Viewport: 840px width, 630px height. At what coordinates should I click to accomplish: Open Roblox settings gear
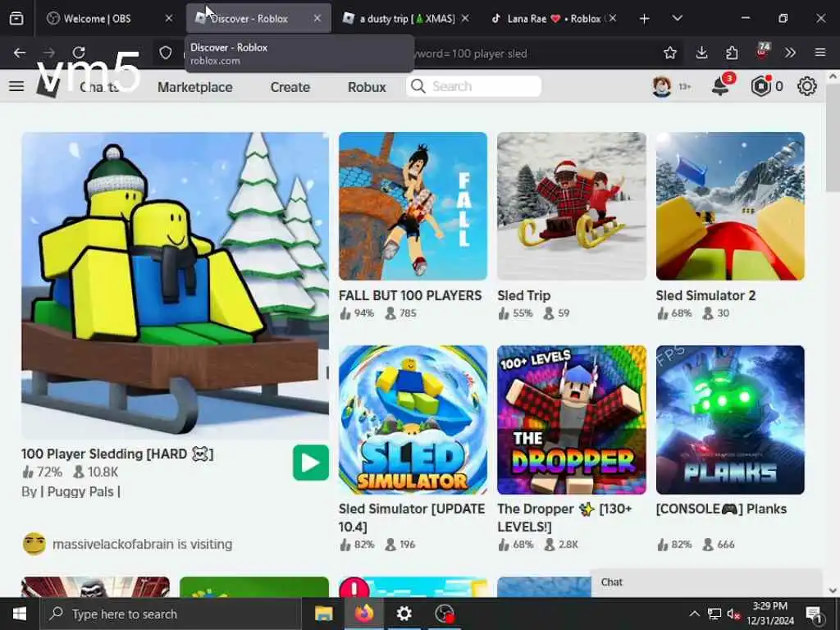coord(807,86)
